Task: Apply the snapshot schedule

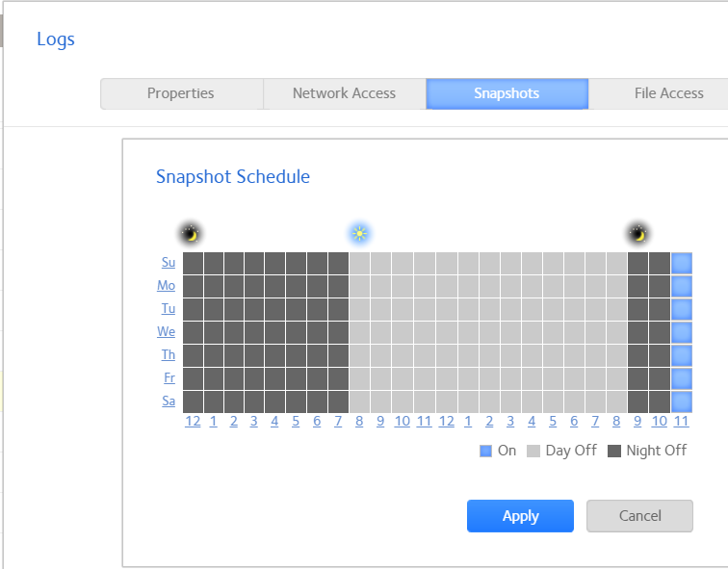Action: pos(520,516)
